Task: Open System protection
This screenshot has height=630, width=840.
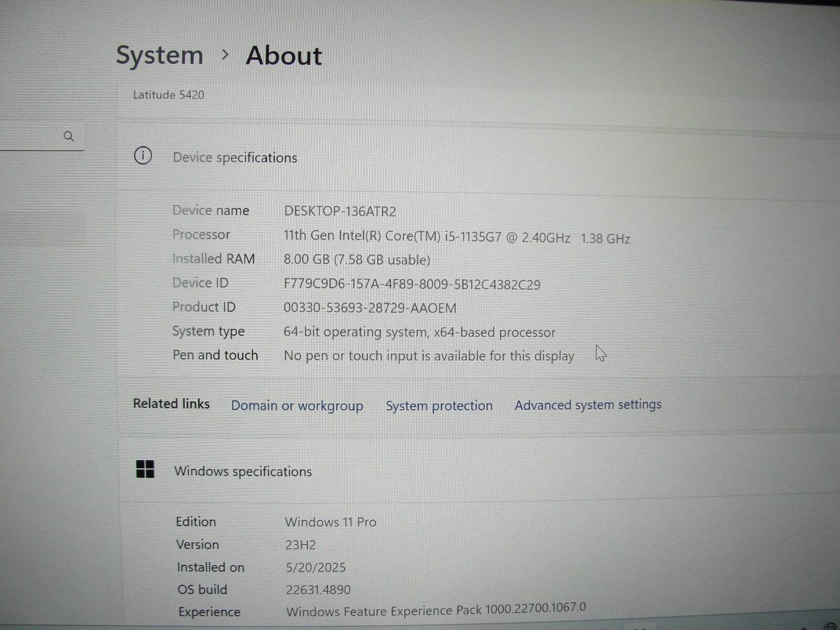Action: coord(439,405)
